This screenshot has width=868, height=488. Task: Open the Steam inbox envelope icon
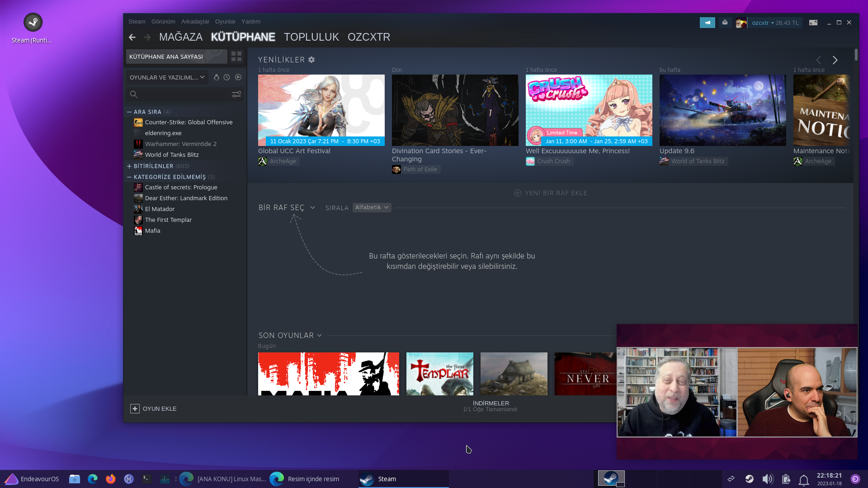725,23
